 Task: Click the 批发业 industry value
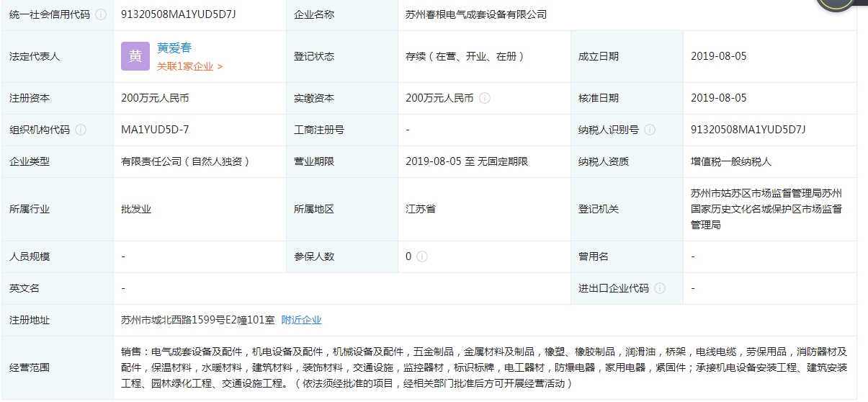[136, 209]
